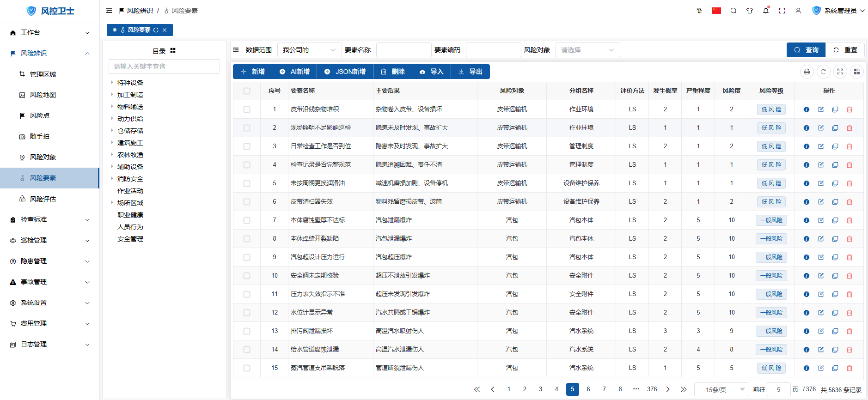Maximize the table panel
This screenshot has height=400, width=868.
coord(840,72)
